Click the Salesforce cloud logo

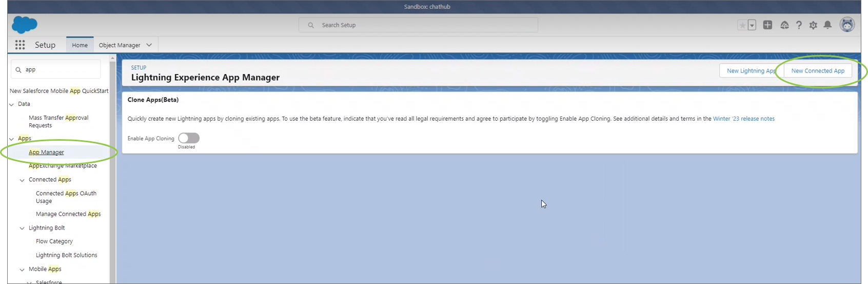pyautogui.click(x=24, y=25)
